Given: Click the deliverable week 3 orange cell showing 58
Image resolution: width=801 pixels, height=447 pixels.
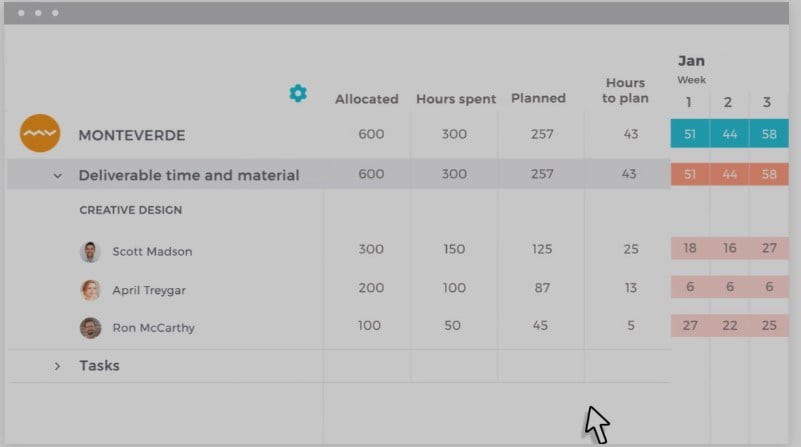Looking at the screenshot, I should (769, 174).
